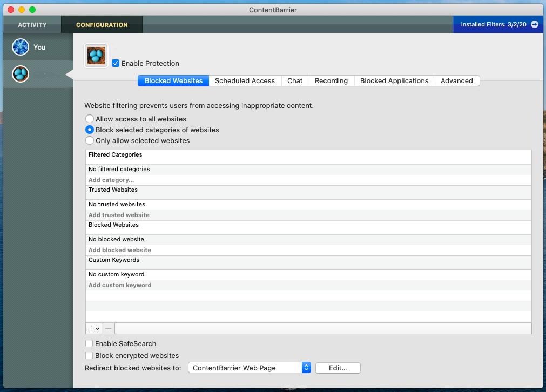Select Only allow selected websites
The width and height of the screenshot is (546, 392).
90,140
